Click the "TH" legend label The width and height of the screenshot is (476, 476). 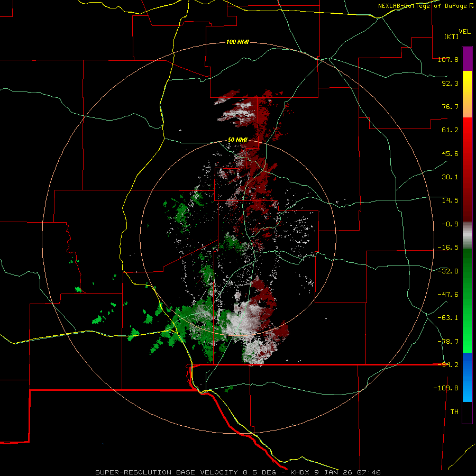[x=454, y=412]
